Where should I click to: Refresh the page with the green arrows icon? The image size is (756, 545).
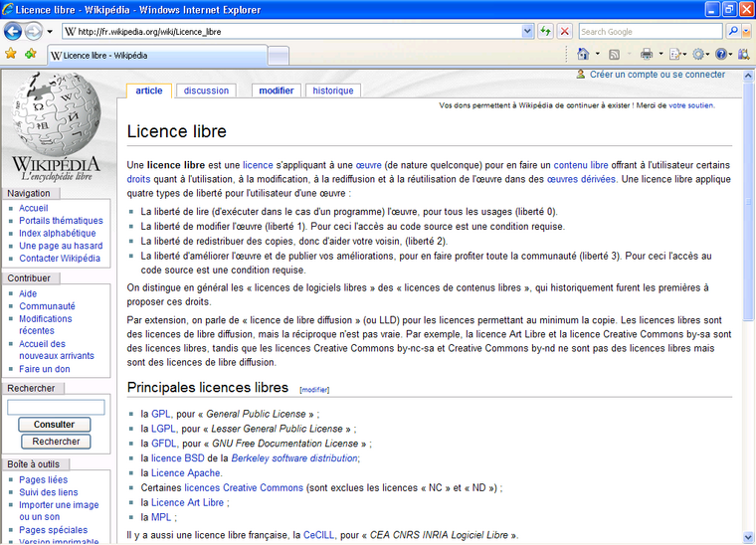tap(545, 32)
